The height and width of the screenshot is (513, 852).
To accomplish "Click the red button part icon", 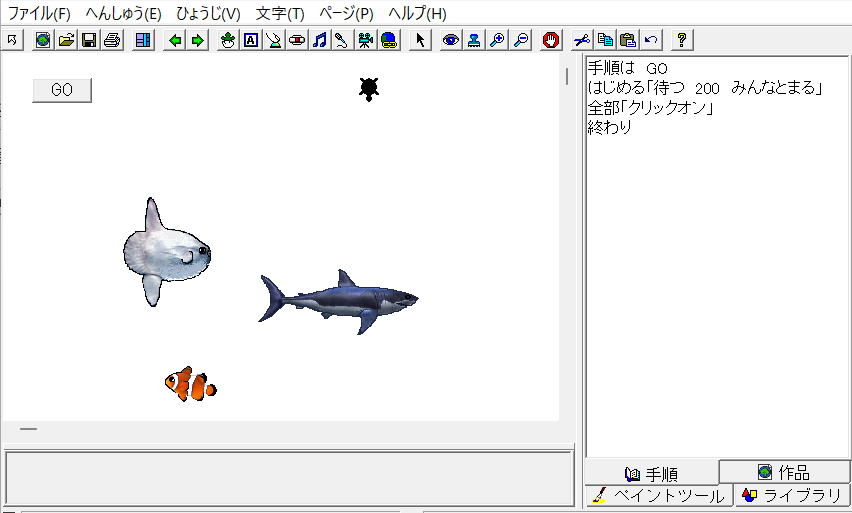I will [x=297, y=40].
